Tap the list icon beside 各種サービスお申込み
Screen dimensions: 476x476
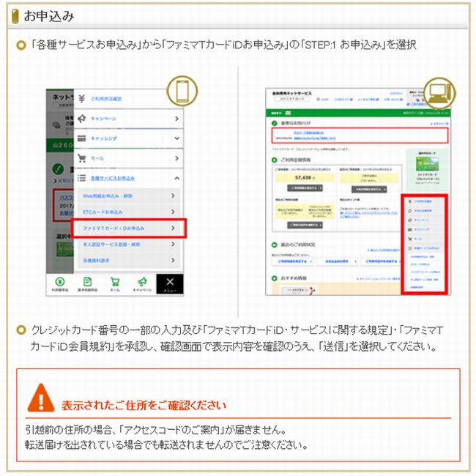81,178
